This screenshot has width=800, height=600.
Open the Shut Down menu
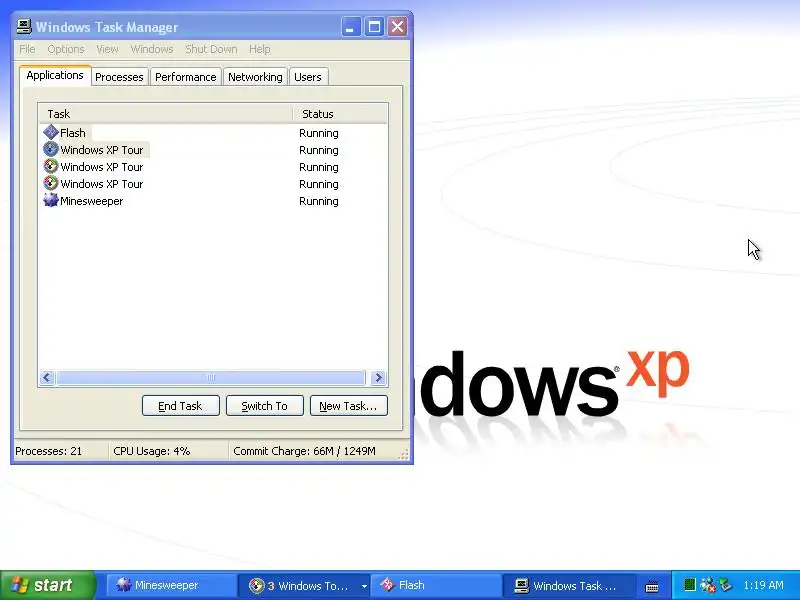[211, 49]
